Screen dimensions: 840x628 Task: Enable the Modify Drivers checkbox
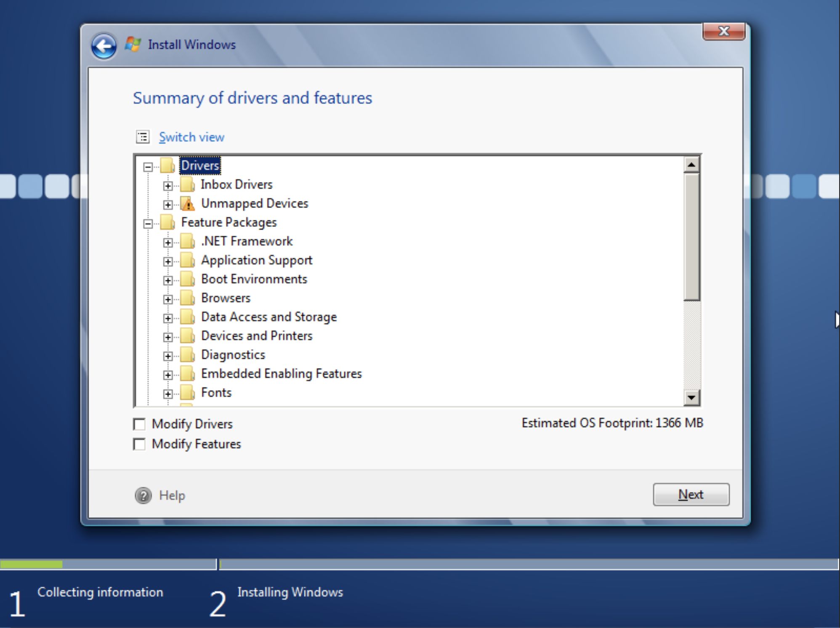(x=139, y=424)
